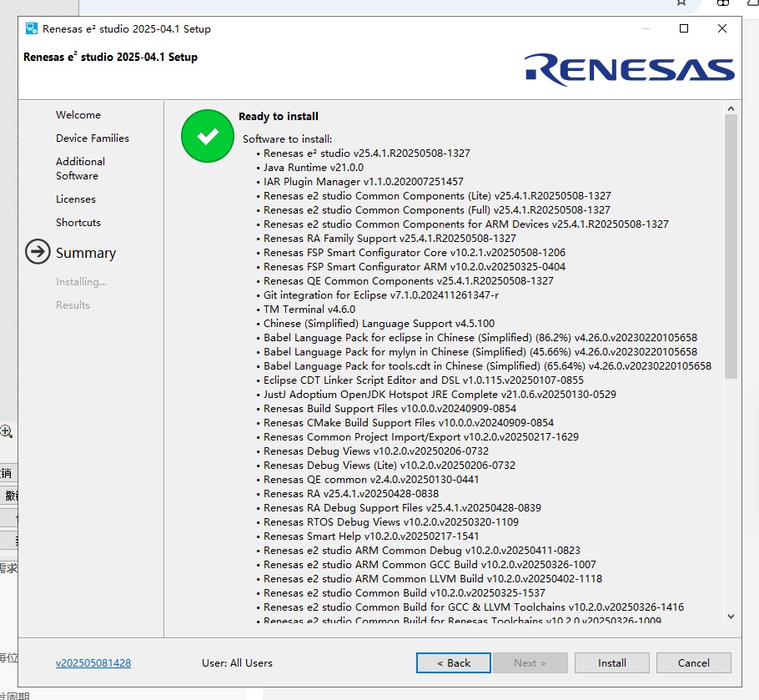Select the Shortcuts step
The image size is (759, 700).
pos(78,222)
